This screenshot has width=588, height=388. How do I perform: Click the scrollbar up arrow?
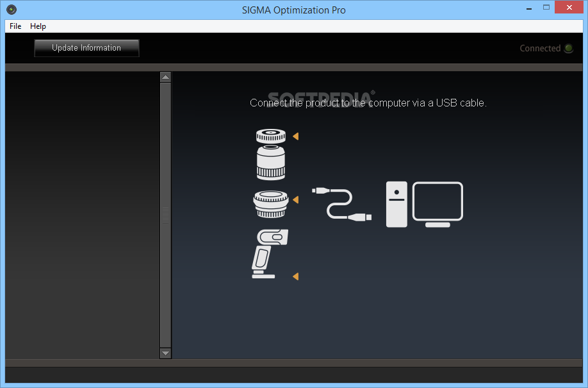click(165, 78)
